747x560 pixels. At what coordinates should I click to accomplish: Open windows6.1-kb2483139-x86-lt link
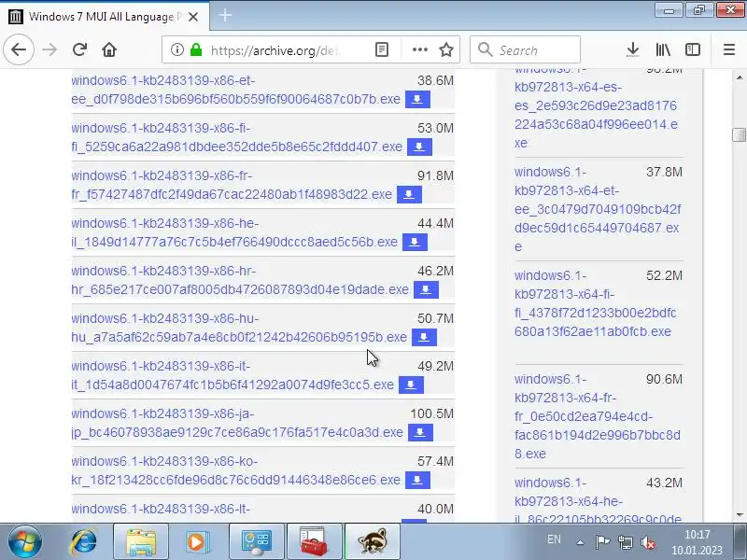coord(161,509)
